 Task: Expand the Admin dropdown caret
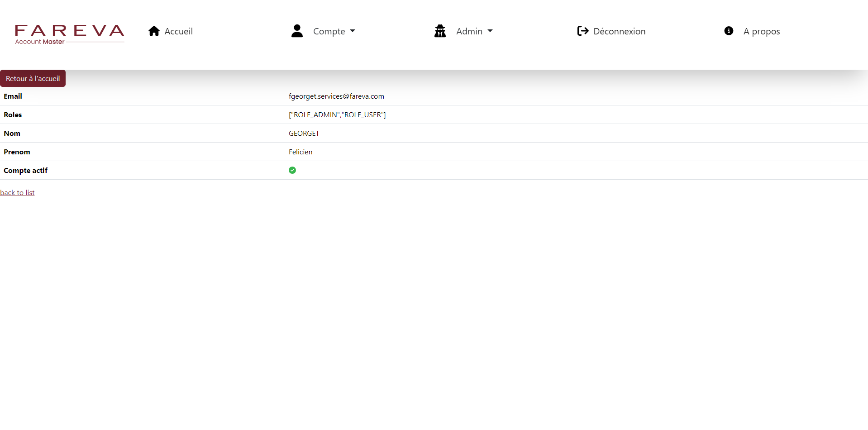(490, 31)
